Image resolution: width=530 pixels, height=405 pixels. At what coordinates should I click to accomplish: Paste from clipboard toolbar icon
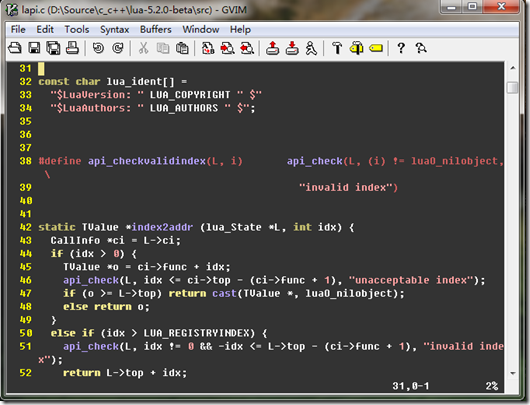coord(182,48)
